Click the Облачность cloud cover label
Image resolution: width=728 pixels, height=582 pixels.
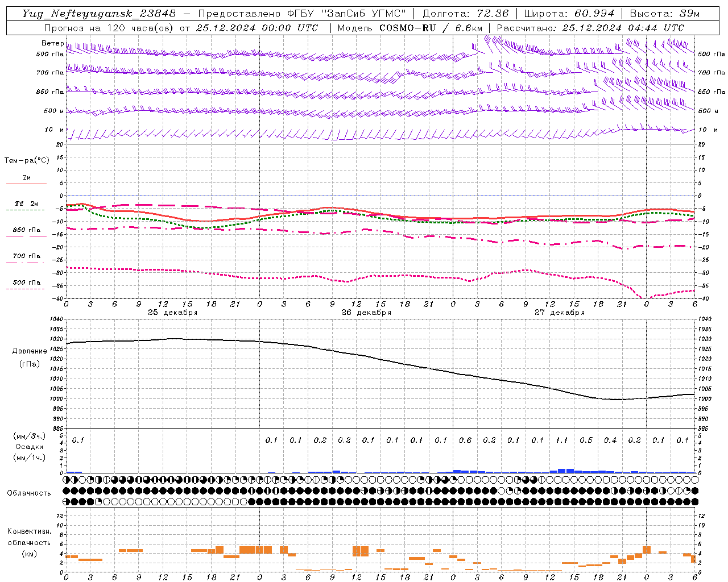[x=29, y=493]
